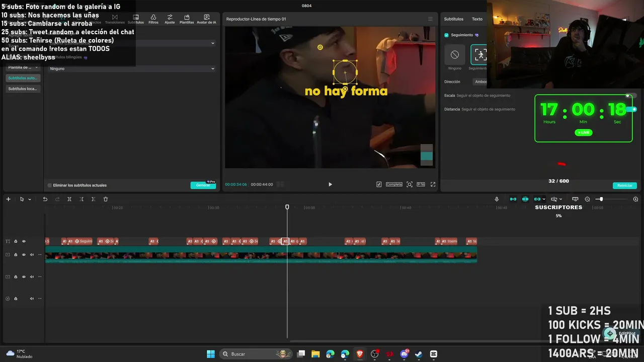Viewport: 644px width, 362px height.
Task: Open the Completa preview quality dropdown
Action: 394,185
